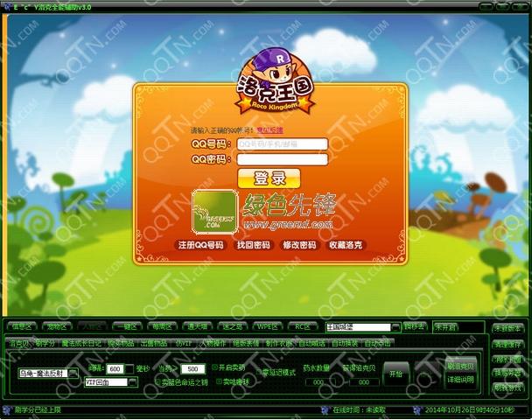Click the 修改密码 button
Screen dimensions: 532x420
pos(299,245)
